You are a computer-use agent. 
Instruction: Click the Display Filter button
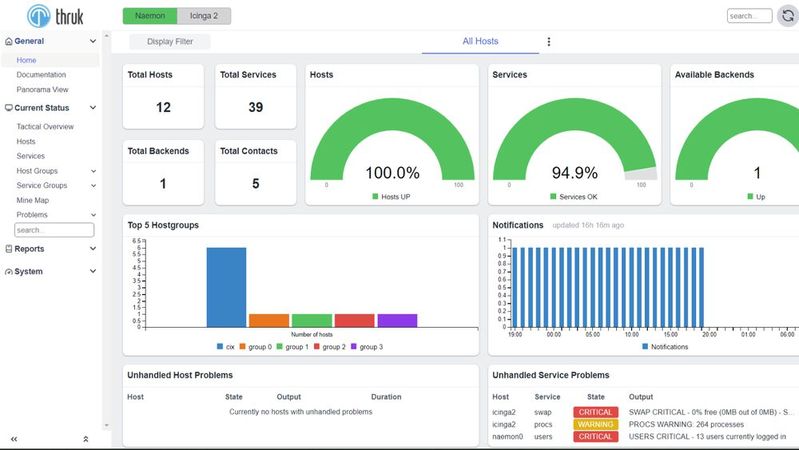(x=170, y=42)
